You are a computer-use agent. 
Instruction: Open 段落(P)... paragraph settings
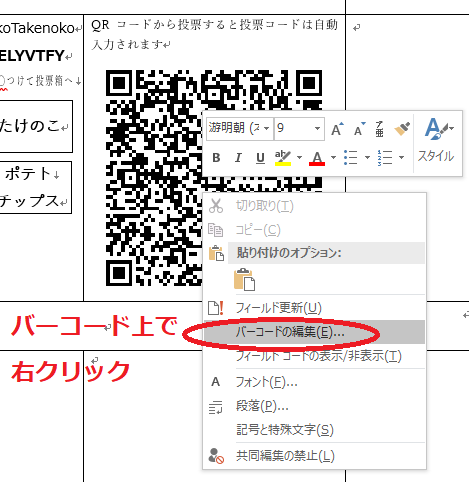click(314, 406)
